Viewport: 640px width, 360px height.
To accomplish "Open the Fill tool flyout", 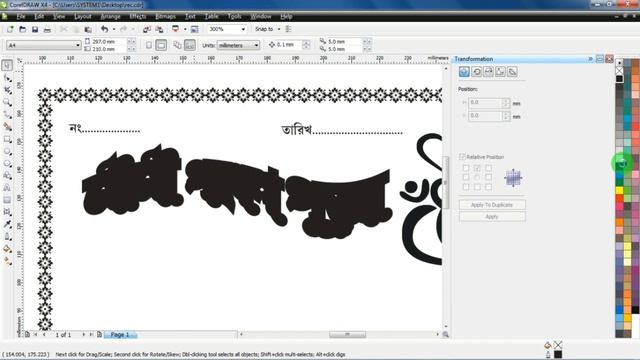I will click(x=7, y=249).
